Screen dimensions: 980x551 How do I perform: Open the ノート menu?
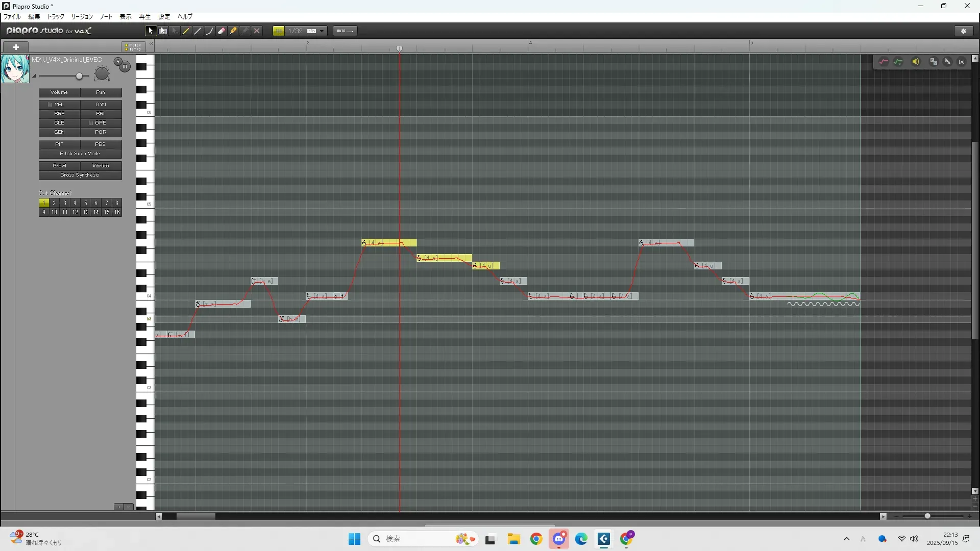[x=106, y=17]
